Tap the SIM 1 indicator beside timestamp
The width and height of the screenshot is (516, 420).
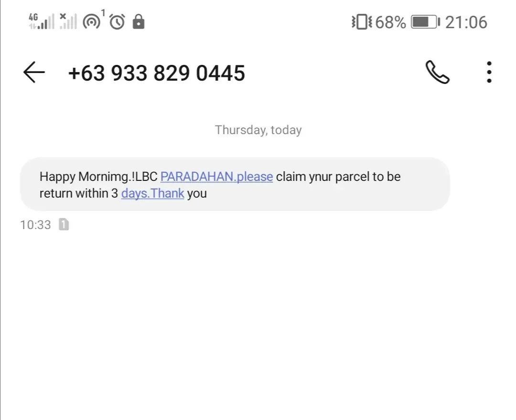coord(64,224)
